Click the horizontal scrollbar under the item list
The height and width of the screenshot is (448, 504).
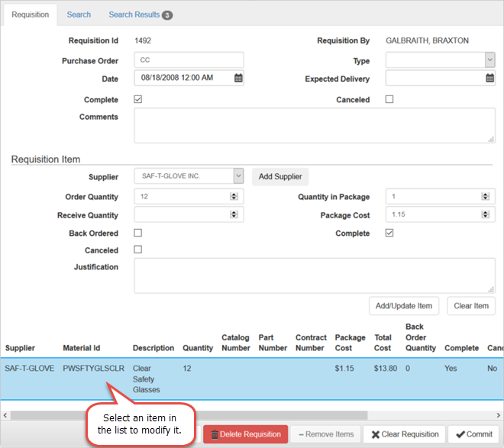pyautogui.click(x=229, y=415)
